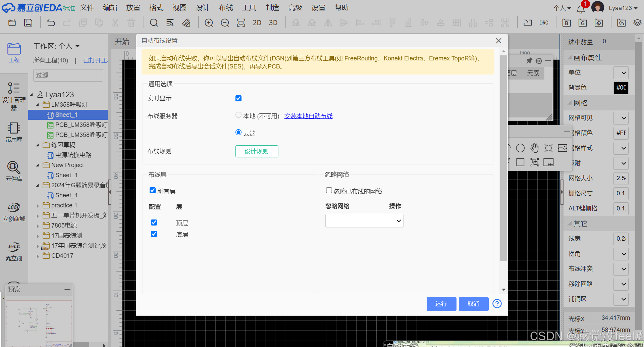Open the 忽略网络 dropdown list
Viewport: 644px width, 347px height.
pyautogui.click(x=364, y=221)
